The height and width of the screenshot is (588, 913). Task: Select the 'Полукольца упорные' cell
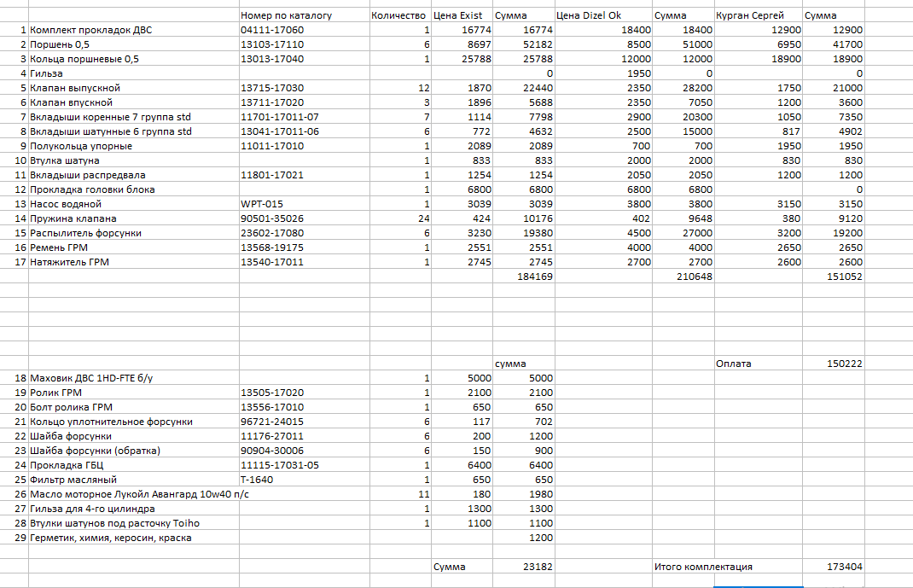[x=134, y=146]
